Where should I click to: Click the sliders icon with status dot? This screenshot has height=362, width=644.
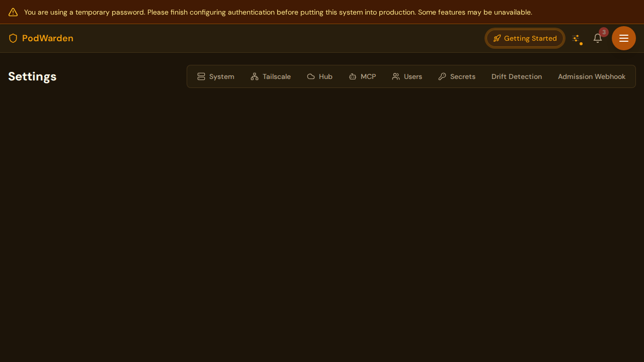click(576, 38)
